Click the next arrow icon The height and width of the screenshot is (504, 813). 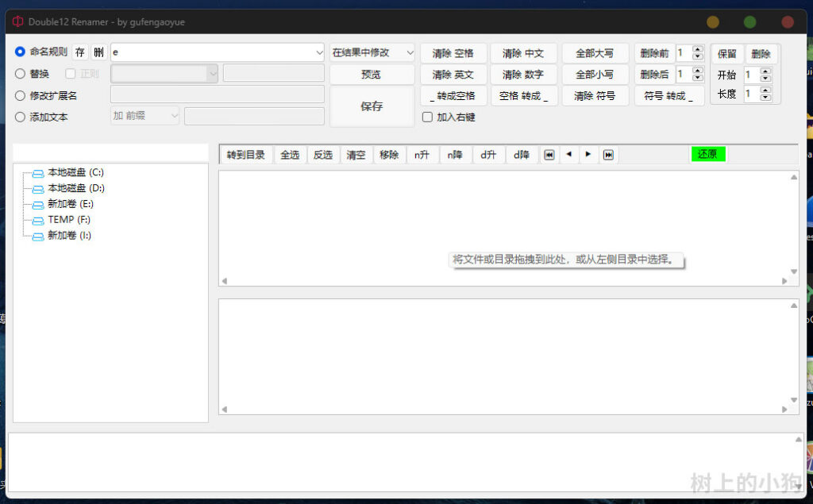[x=588, y=155]
